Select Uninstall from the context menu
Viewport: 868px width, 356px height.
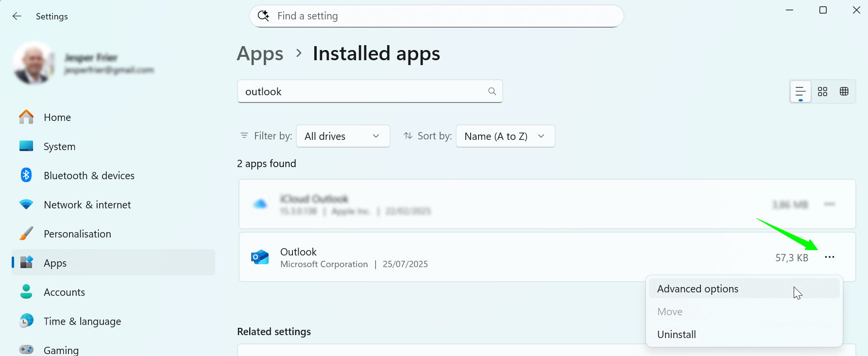(x=744, y=334)
